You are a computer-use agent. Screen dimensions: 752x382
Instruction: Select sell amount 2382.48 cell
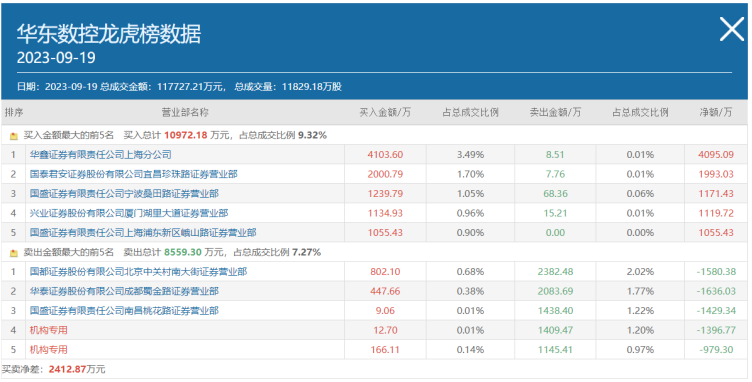555,272
